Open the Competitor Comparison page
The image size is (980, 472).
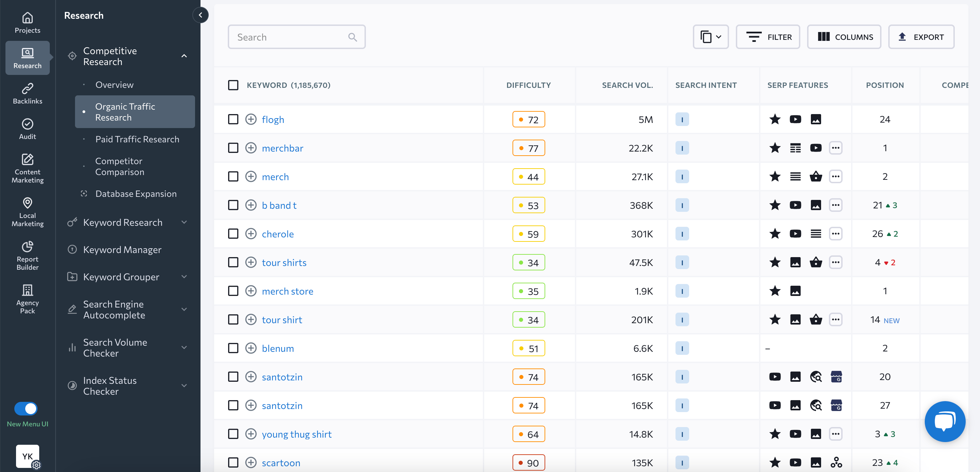(119, 167)
